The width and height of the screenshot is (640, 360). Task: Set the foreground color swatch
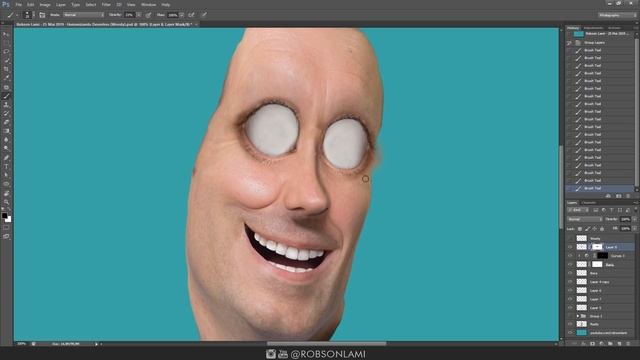(4, 216)
